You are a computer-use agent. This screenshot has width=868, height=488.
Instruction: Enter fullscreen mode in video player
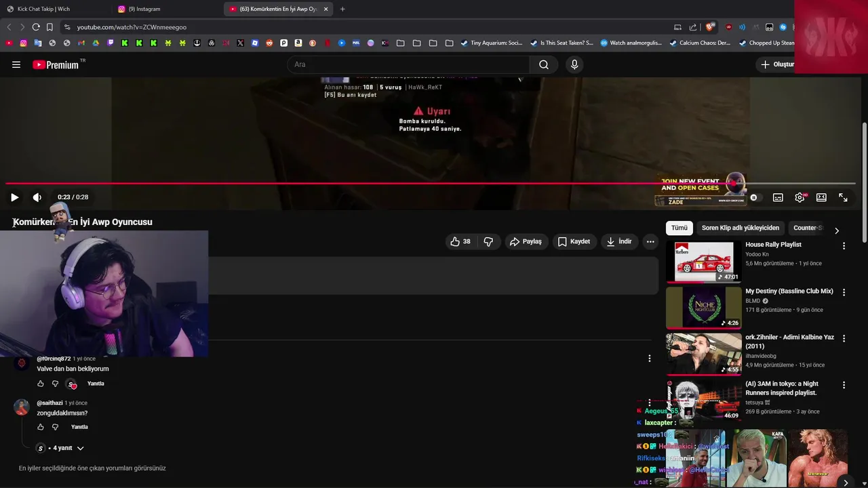[x=843, y=197]
